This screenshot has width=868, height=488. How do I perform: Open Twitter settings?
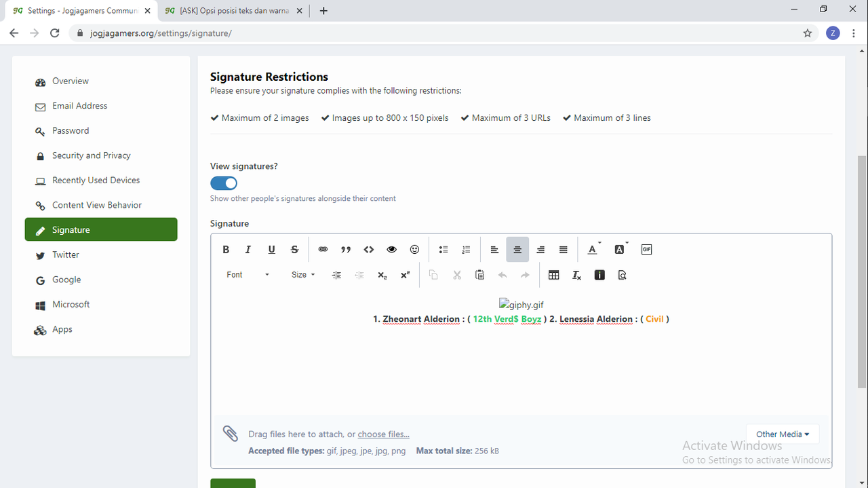pos(101,255)
